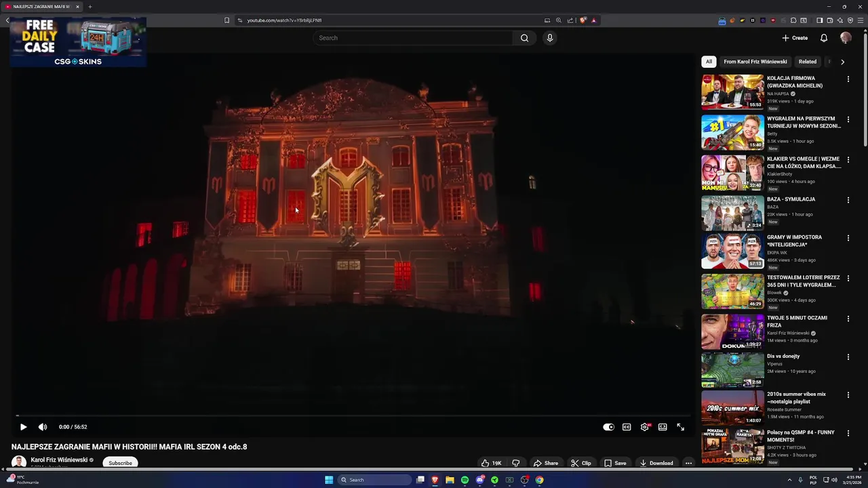Open options for WYGRAŁEM NA PIERWSZYM video

[x=848, y=119]
